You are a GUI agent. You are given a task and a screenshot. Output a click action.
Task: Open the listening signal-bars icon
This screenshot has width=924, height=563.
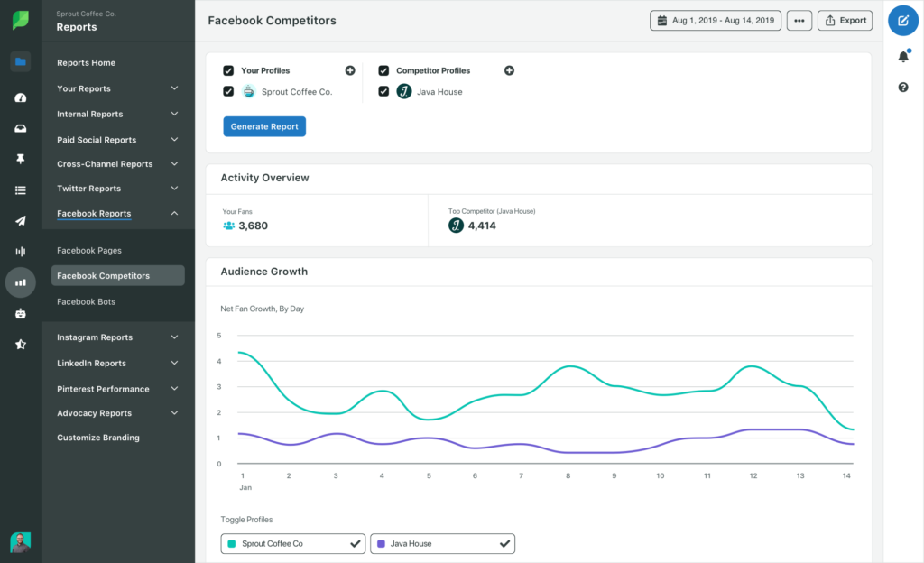tap(20, 251)
